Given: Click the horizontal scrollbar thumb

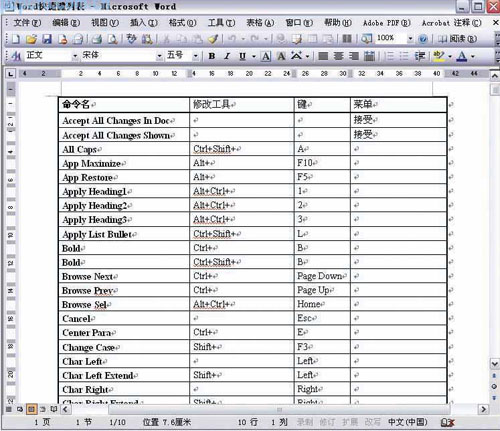Looking at the screenshot, I should click(x=279, y=409).
